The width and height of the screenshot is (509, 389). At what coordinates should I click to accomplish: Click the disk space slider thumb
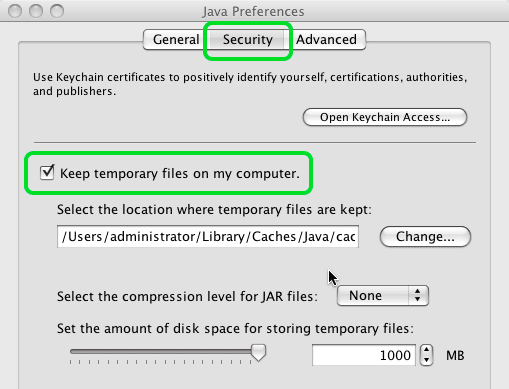coord(258,353)
